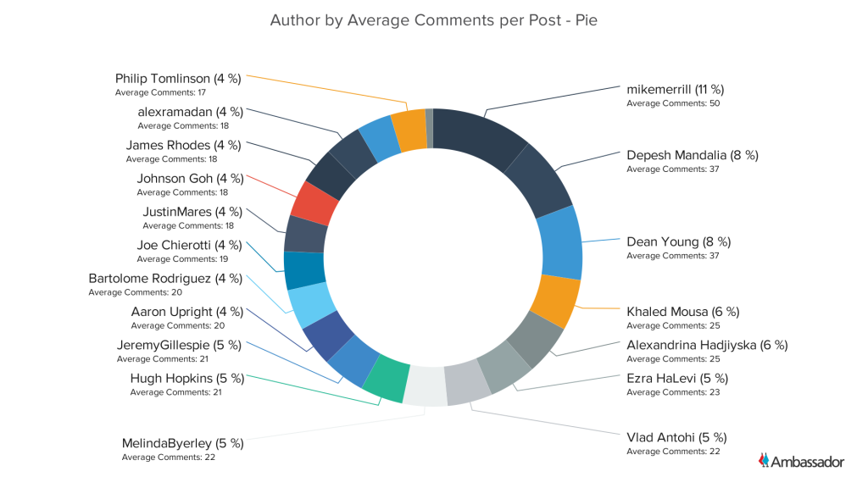
Task: Select the Depesh Mandalia (8 %) label
Action: (692, 155)
